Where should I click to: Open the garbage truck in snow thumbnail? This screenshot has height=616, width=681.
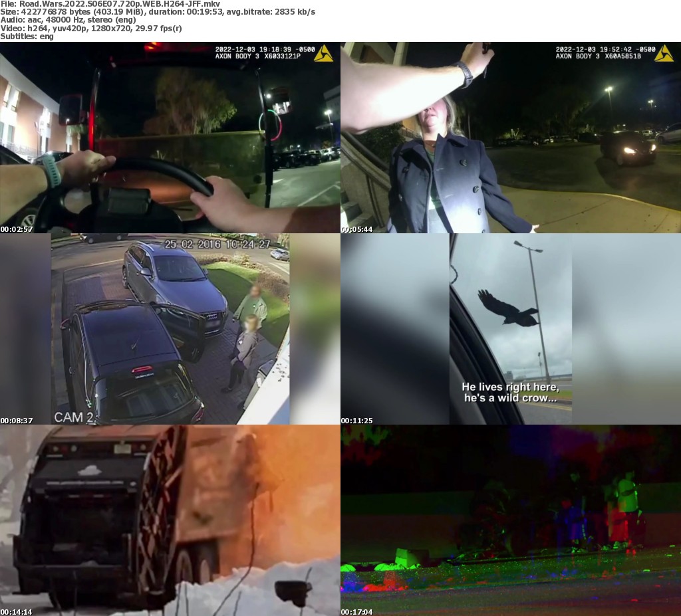170,520
